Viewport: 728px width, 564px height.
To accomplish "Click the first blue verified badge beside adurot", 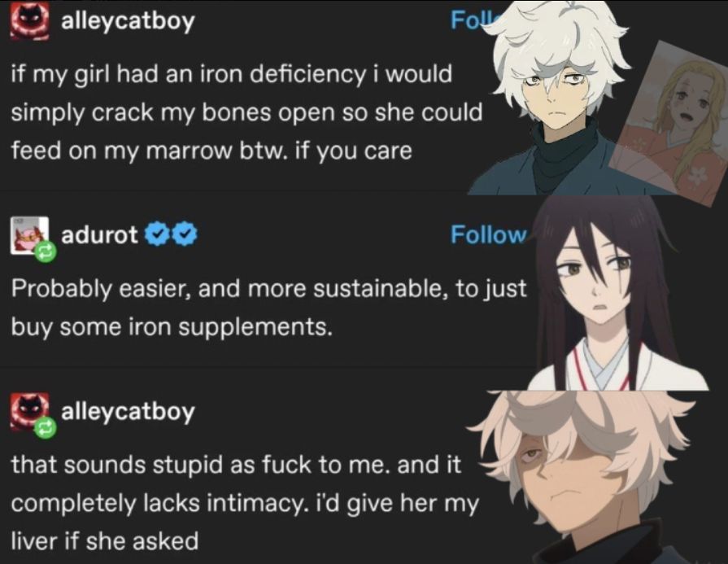I will (x=155, y=235).
